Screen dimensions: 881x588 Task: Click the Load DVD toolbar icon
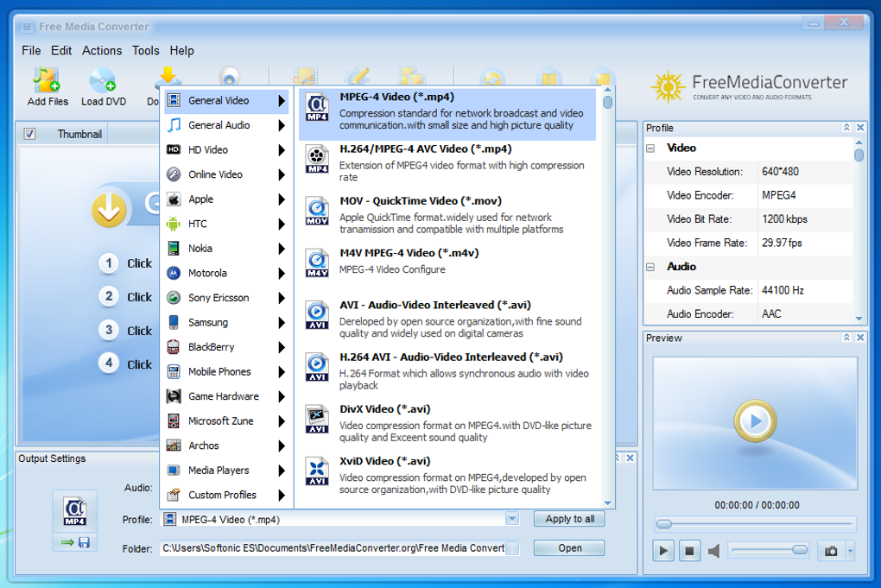103,80
